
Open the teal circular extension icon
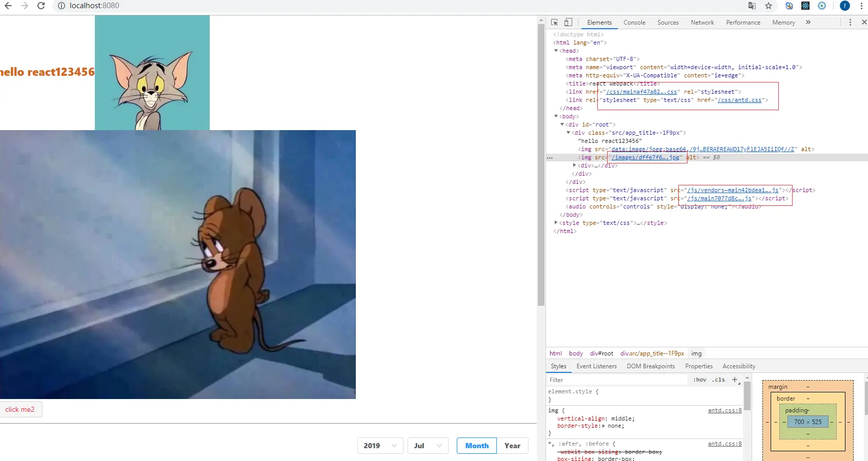[822, 6]
